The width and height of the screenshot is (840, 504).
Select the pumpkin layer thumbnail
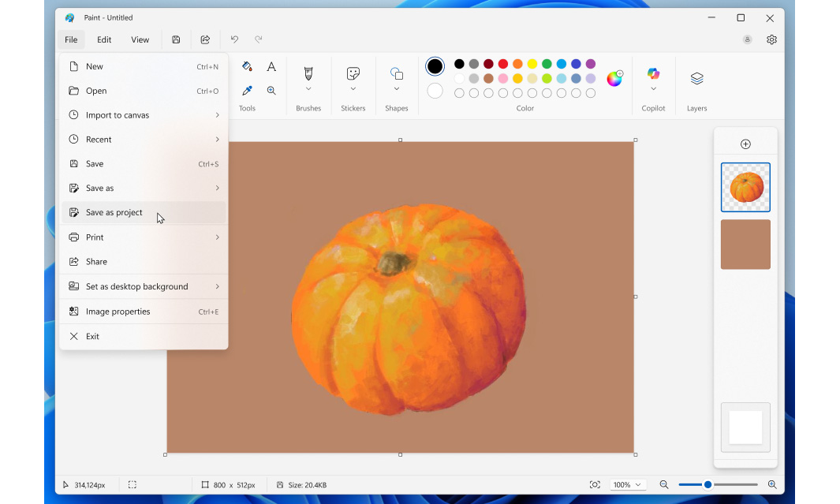[x=745, y=187]
